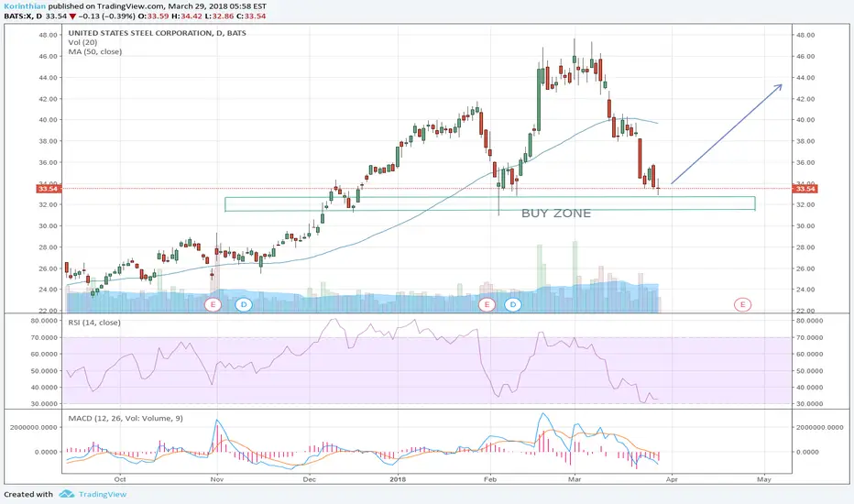Click the Dec label on time axis
Screen dimensions: 854x504
click(x=309, y=479)
